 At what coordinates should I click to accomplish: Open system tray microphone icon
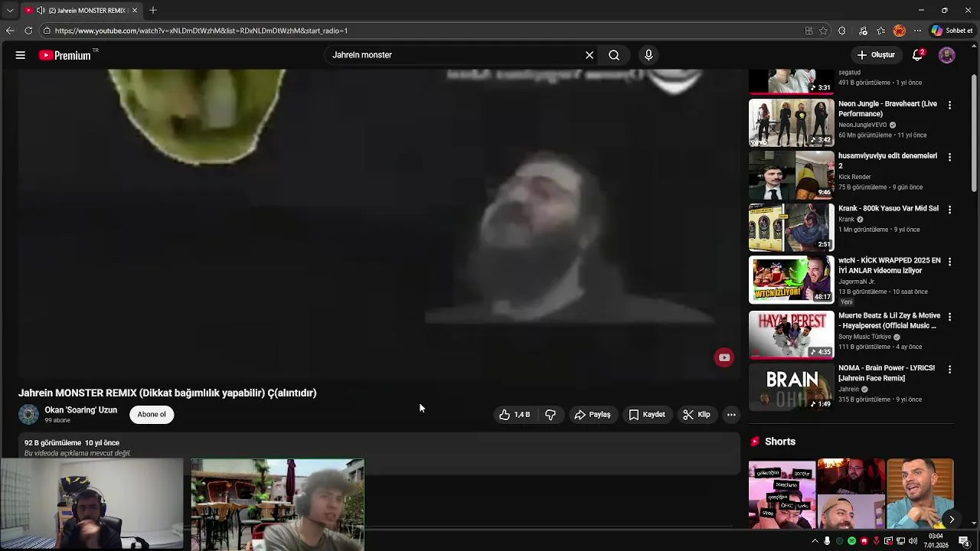click(827, 541)
